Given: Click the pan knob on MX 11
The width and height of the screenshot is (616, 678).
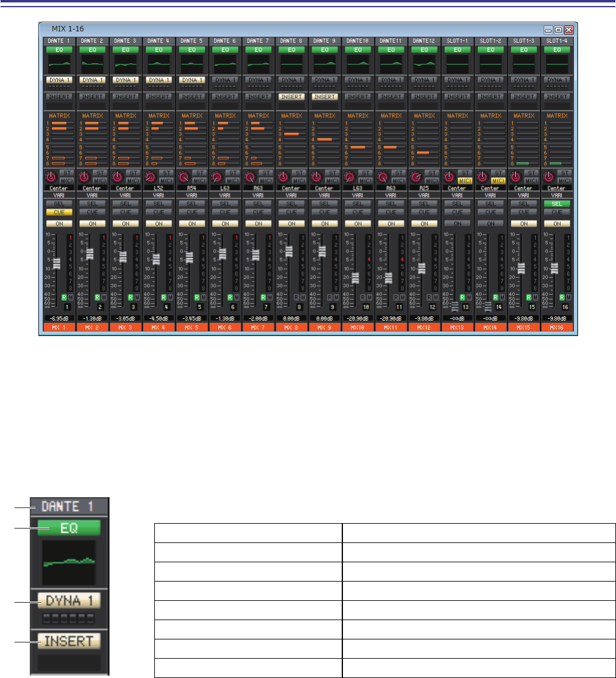Looking at the screenshot, I should tap(383, 177).
